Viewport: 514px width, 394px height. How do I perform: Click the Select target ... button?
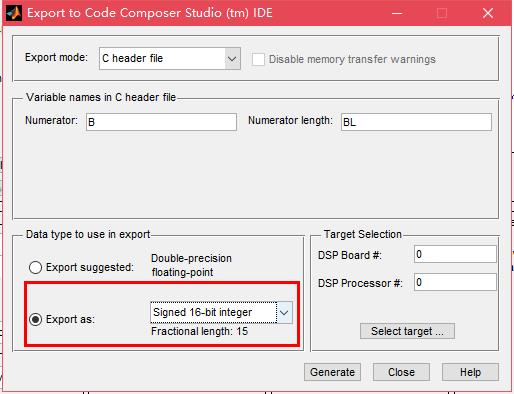click(x=407, y=331)
